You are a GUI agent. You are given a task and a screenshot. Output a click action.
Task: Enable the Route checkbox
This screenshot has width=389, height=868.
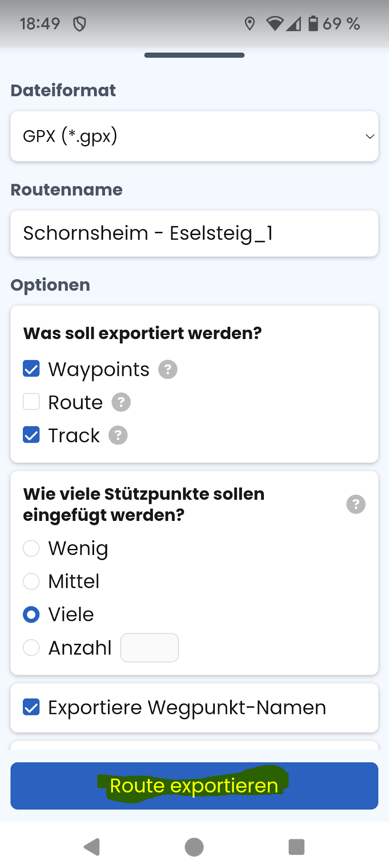point(31,402)
